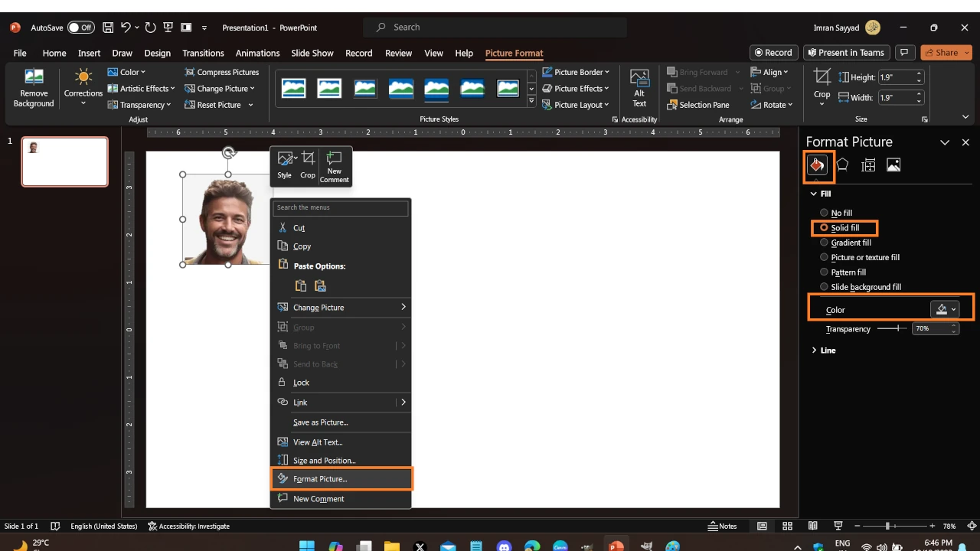Click the Compress Pictures icon
This screenshot has width=980, height=551.
pos(190,72)
